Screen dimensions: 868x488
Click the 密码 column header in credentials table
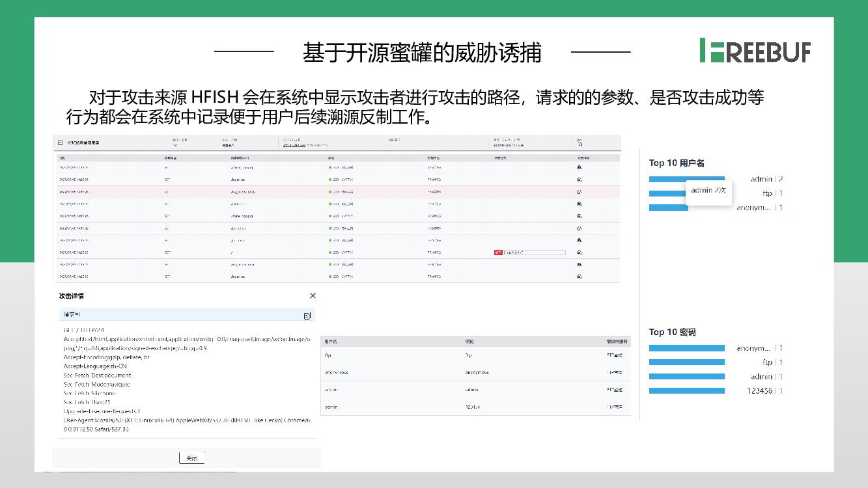click(x=469, y=342)
